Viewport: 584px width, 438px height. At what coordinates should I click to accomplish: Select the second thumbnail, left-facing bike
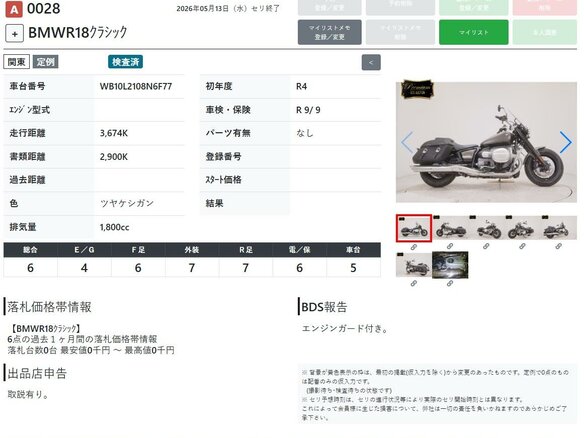click(450, 228)
